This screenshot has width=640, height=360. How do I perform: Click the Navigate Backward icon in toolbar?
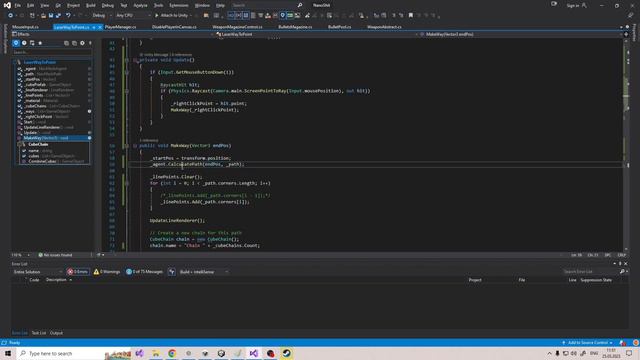point(10,16)
